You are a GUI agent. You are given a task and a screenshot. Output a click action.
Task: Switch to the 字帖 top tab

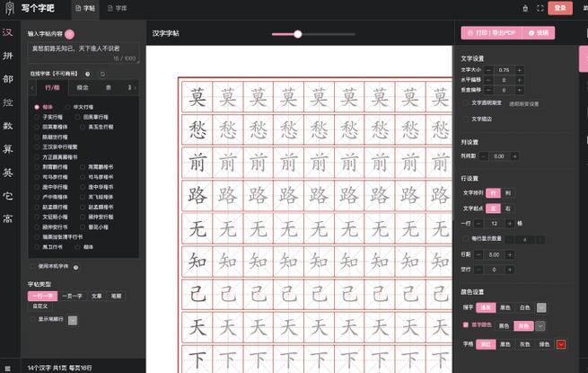click(x=85, y=8)
